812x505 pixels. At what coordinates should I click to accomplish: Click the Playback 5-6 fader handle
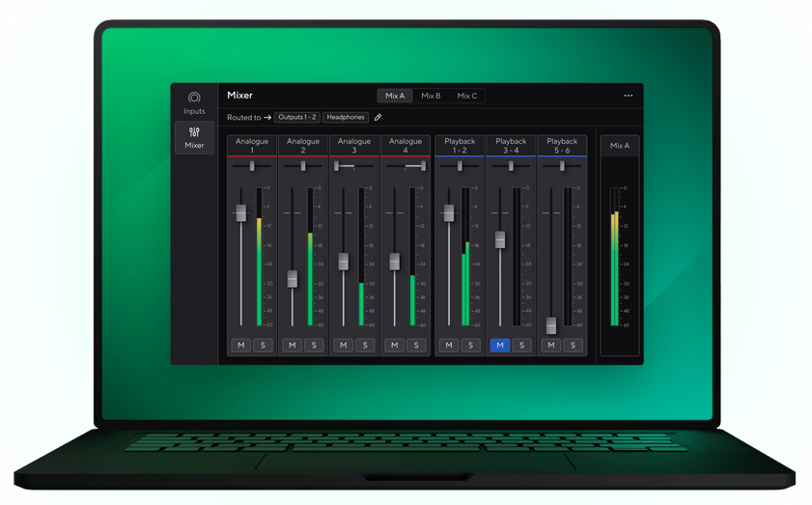[550, 324]
